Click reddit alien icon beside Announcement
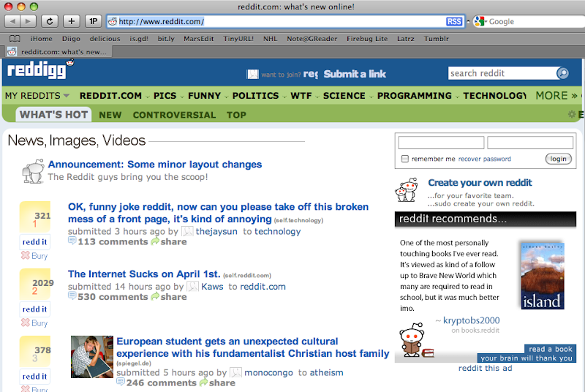This screenshot has height=392, width=585. (33, 171)
